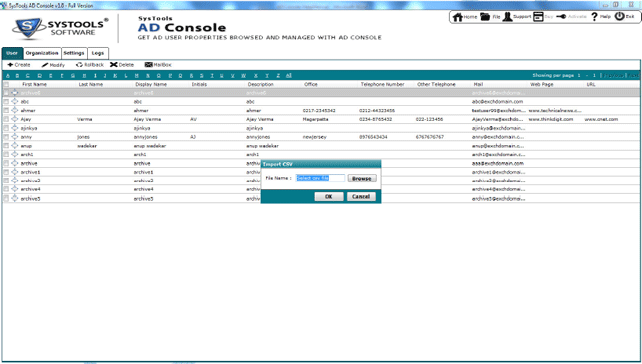The width and height of the screenshot is (642, 364).
Task: Select the www.thinkdigit.com web page cell
Action: point(551,120)
